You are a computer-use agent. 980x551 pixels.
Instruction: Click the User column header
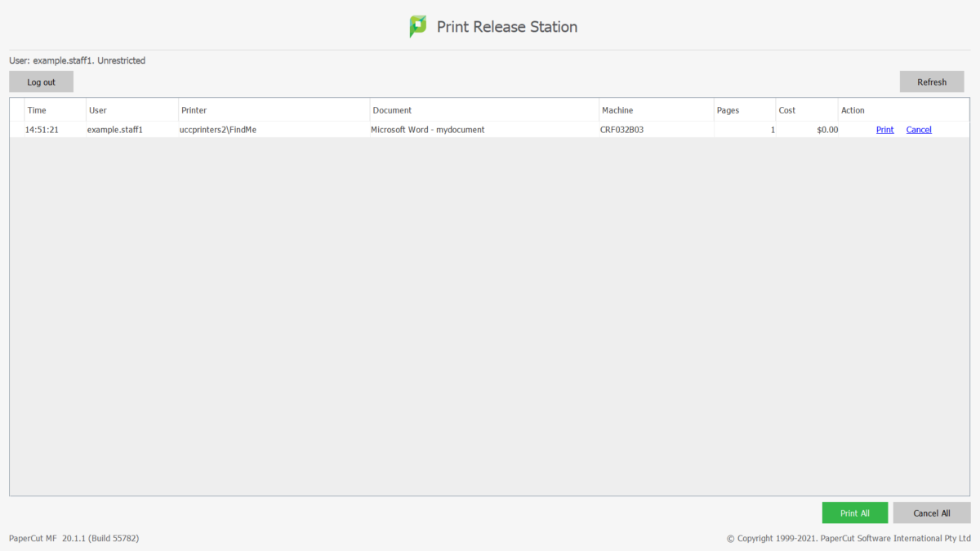(x=98, y=110)
